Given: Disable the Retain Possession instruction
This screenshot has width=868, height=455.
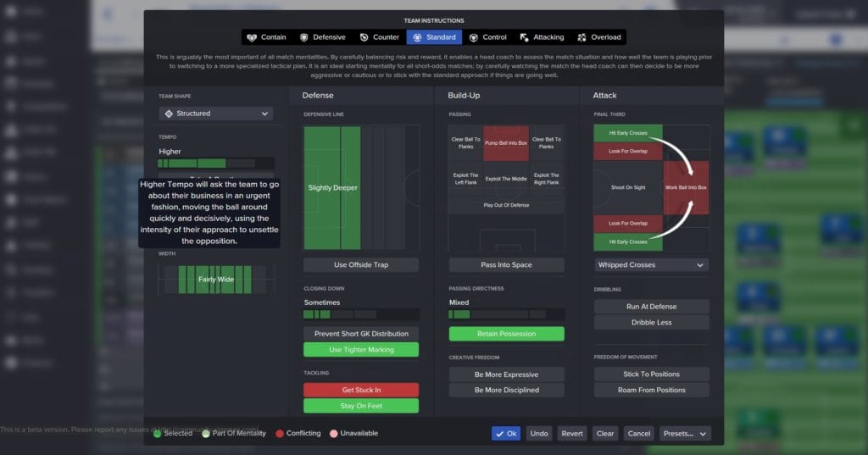Looking at the screenshot, I should pos(506,334).
